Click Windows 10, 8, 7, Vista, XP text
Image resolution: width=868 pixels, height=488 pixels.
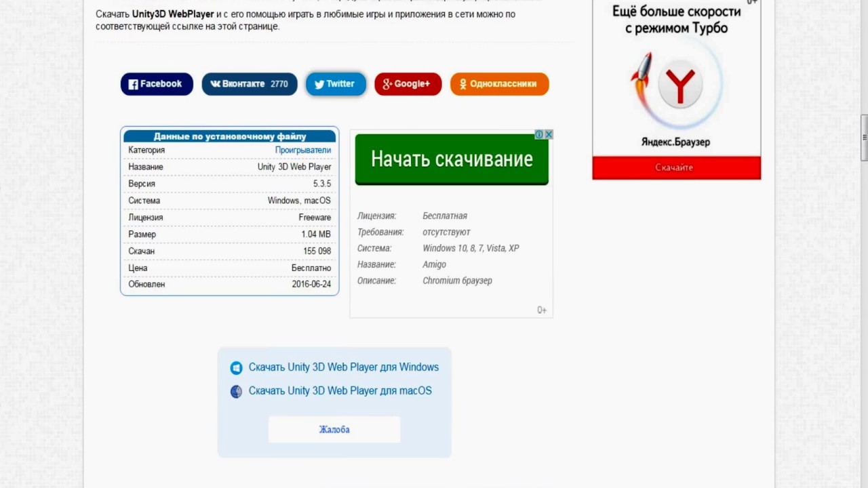471,249
